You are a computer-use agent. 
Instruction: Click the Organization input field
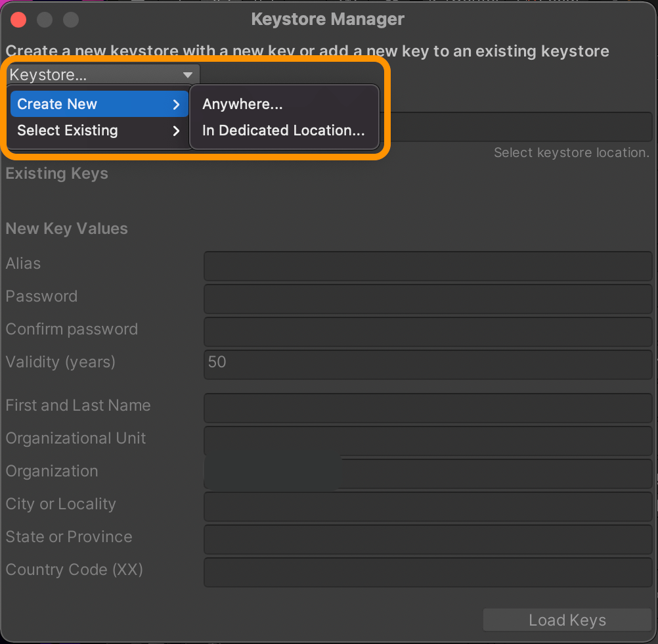click(427, 473)
